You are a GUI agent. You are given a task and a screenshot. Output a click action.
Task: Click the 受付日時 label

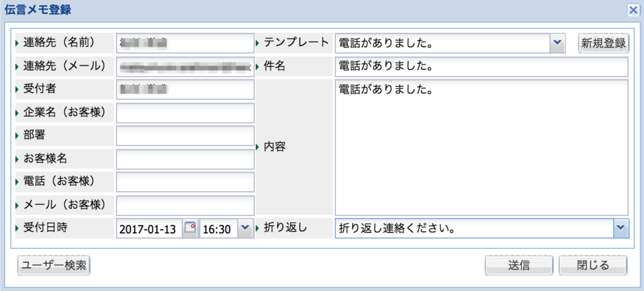coord(45,227)
